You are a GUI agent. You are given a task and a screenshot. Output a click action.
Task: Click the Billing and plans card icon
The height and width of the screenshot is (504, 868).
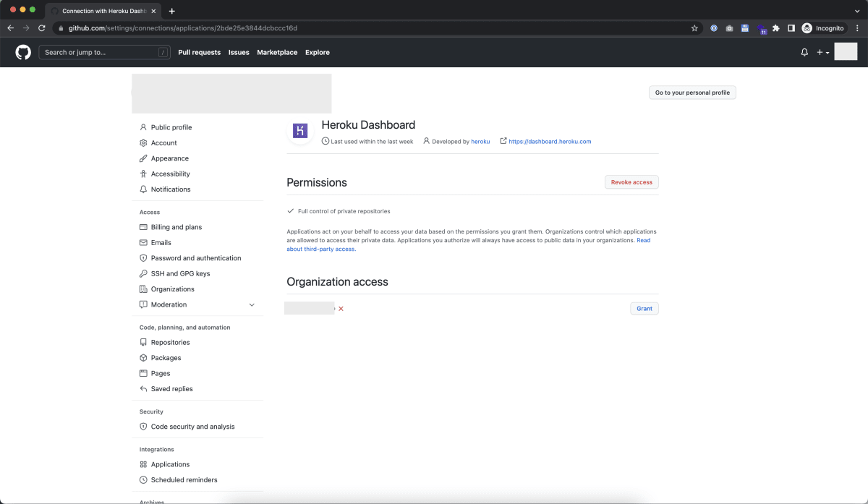[143, 227]
